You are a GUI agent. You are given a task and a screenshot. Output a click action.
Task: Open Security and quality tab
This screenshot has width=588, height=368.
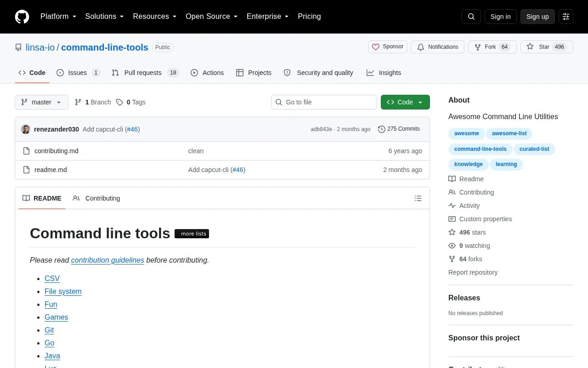coord(318,73)
